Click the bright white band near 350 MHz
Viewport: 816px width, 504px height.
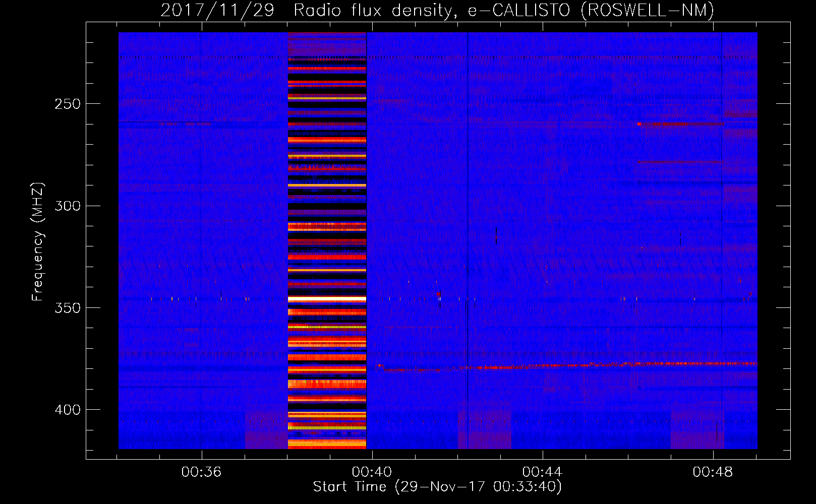327,299
